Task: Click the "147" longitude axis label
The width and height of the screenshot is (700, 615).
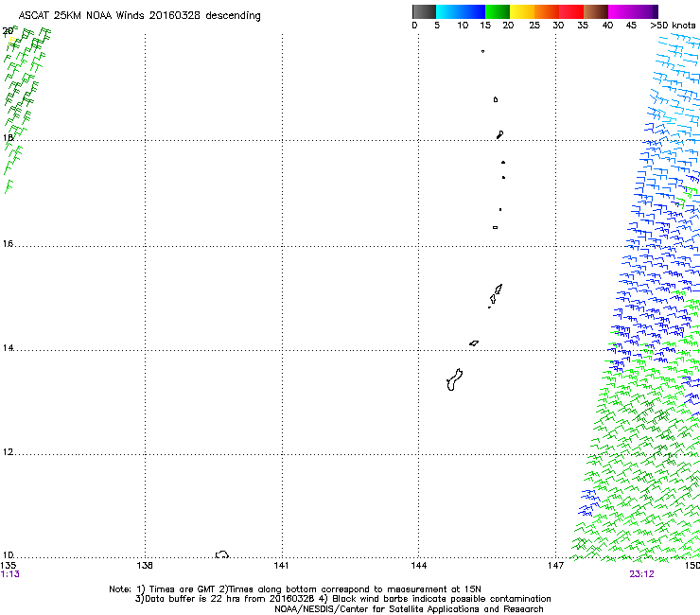Action: [x=556, y=566]
